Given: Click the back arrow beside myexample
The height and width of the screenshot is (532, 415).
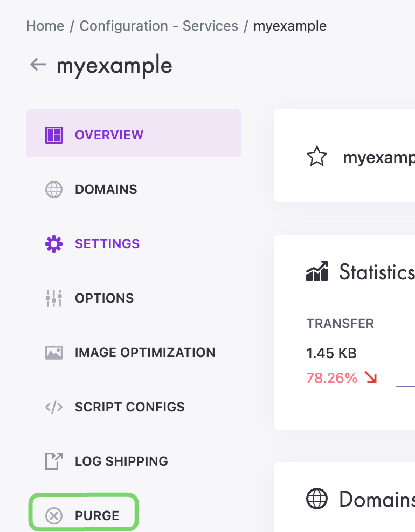Looking at the screenshot, I should (x=38, y=65).
